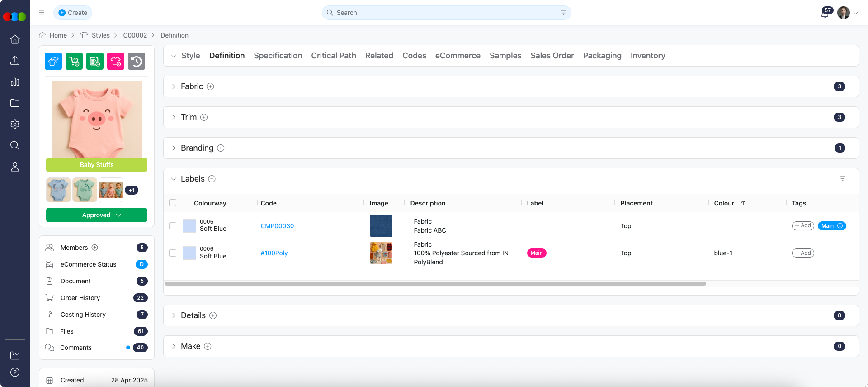The height and width of the screenshot is (387, 868).
Task: Check the CMP00030 row checkbox
Action: coord(173,226)
